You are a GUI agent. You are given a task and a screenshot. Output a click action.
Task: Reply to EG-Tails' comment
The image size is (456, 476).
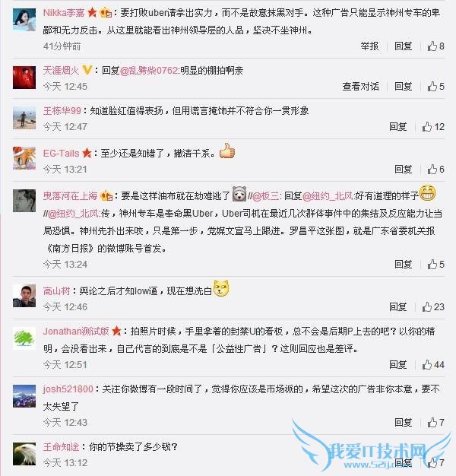(404, 170)
